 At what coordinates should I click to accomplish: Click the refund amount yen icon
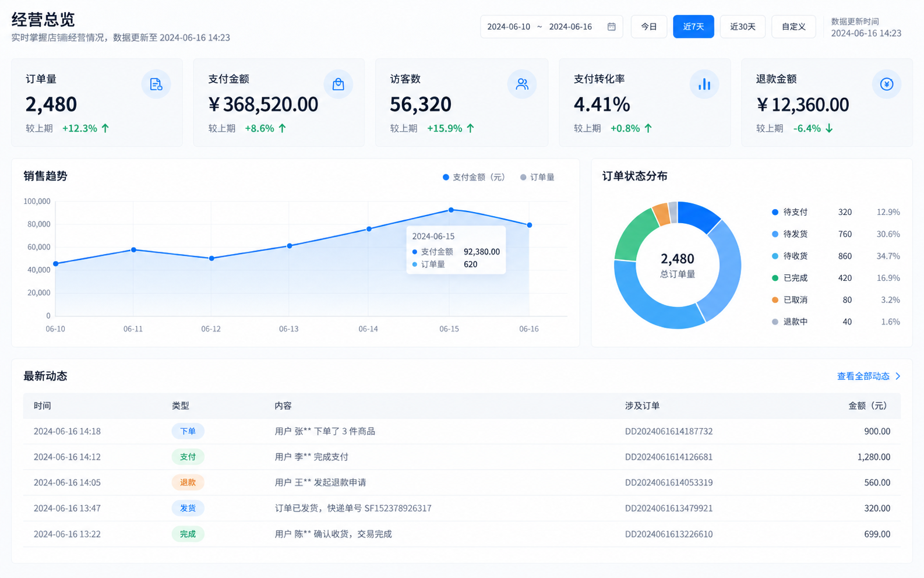tap(887, 84)
